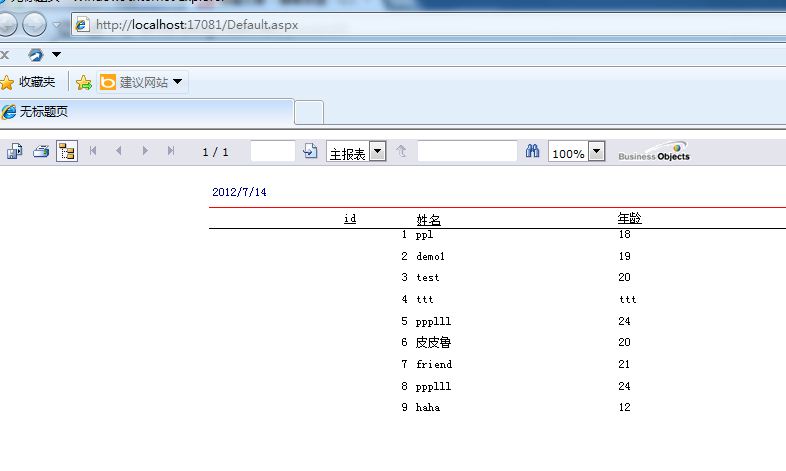Click the Print report icon
Viewport: 786px width, 471px height.
[x=41, y=151]
